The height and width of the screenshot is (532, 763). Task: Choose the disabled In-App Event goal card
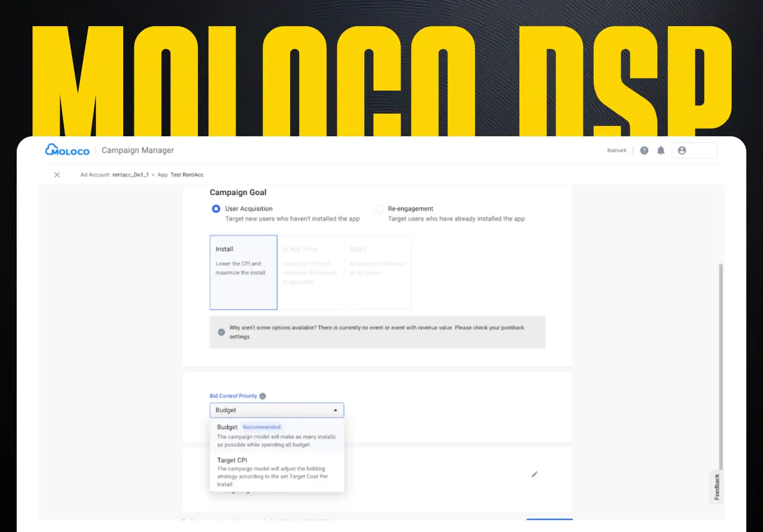[x=311, y=272]
